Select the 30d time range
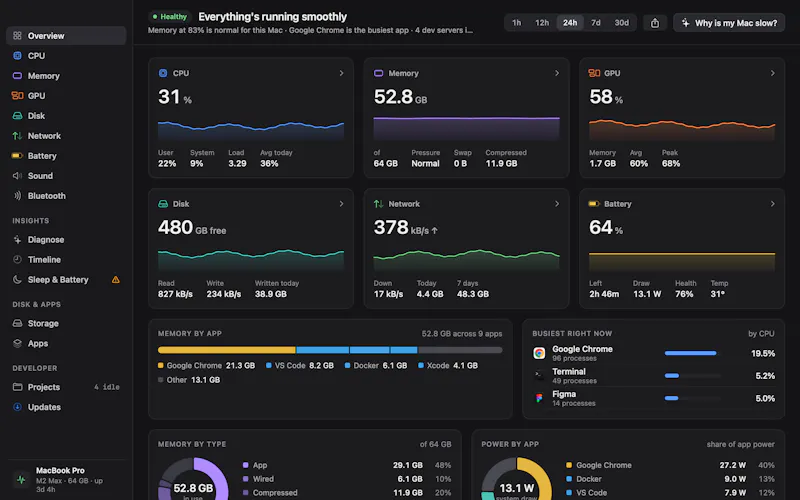The image size is (800, 500). click(621, 23)
